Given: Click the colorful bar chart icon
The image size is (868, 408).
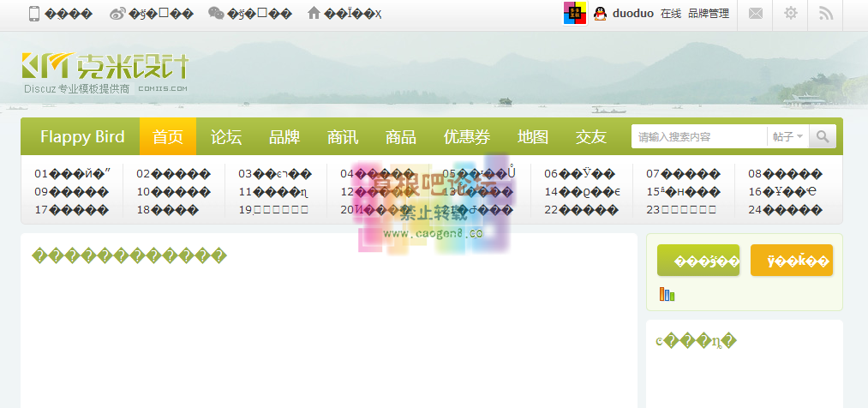Looking at the screenshot, I should [x=667, y=294].
